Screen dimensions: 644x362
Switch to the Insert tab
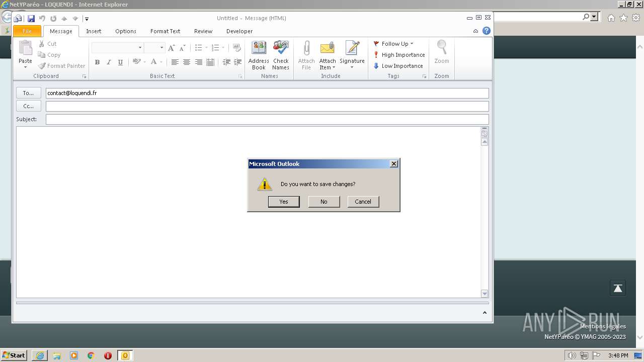[94, 31]
